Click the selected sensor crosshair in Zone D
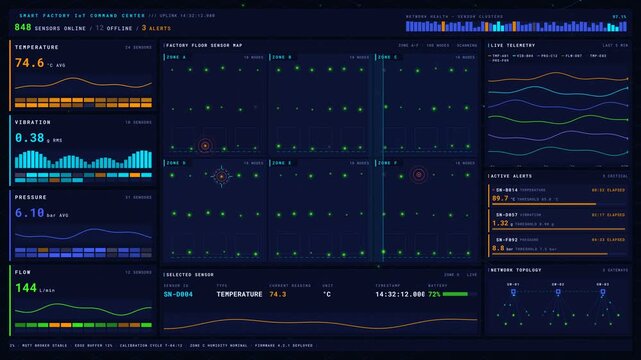The width and height of the screenshot is (641, 360). click(x=221, y=177)
